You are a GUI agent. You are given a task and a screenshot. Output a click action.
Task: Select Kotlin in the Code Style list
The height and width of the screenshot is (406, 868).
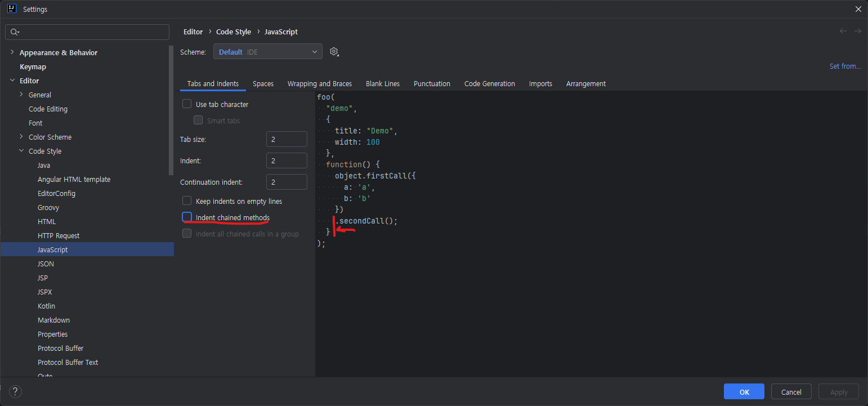[x=46, y=306]
